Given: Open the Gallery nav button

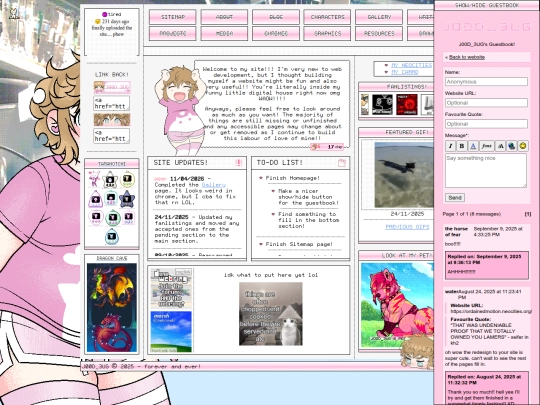Looking at the screenshot, I should 379,17.
